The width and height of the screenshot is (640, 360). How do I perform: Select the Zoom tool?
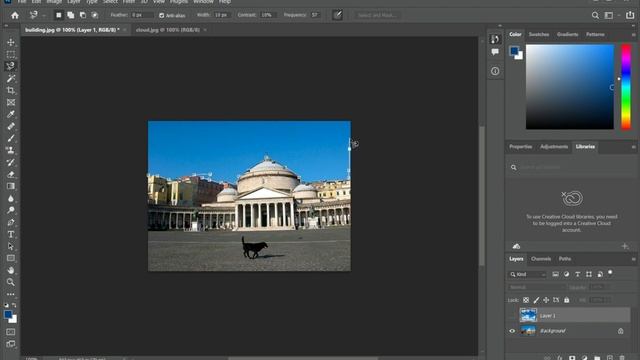(11, 282)
